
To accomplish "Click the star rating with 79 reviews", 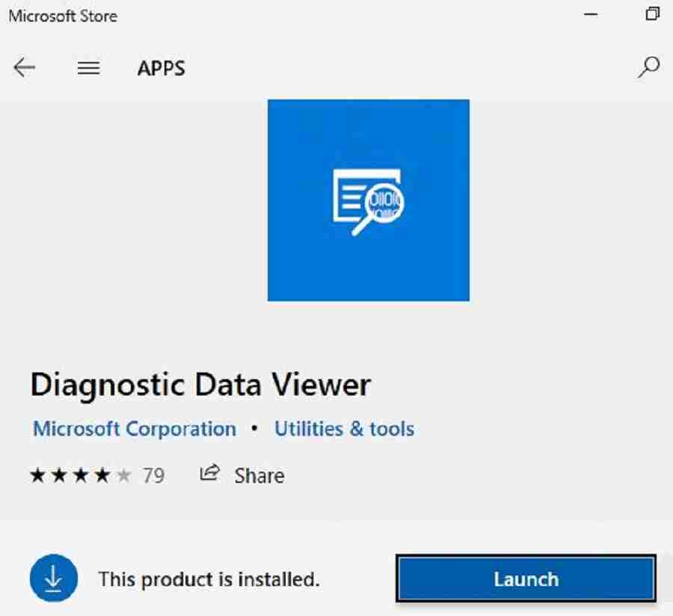I will [x=97, y=475].
